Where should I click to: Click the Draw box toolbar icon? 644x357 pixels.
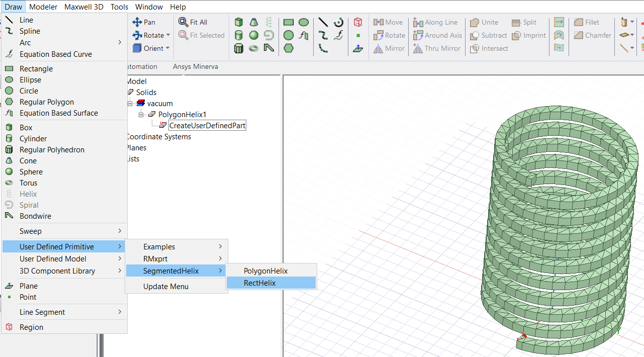(239, 22)
